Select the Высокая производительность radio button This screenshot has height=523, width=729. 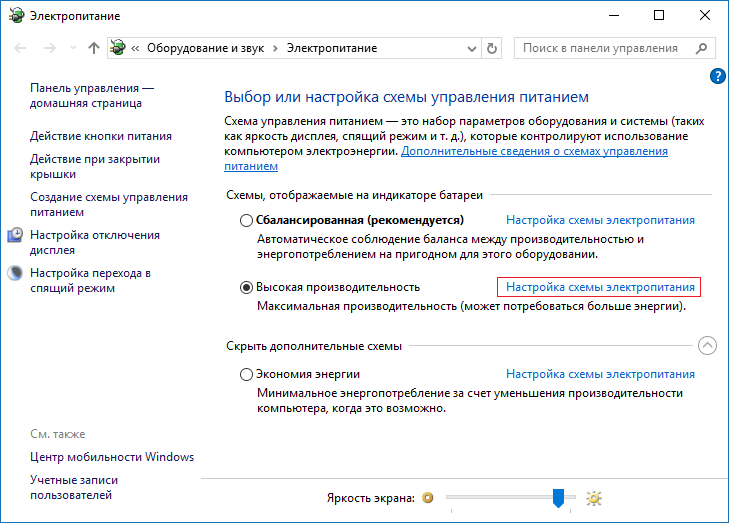[x=246, y=287]
